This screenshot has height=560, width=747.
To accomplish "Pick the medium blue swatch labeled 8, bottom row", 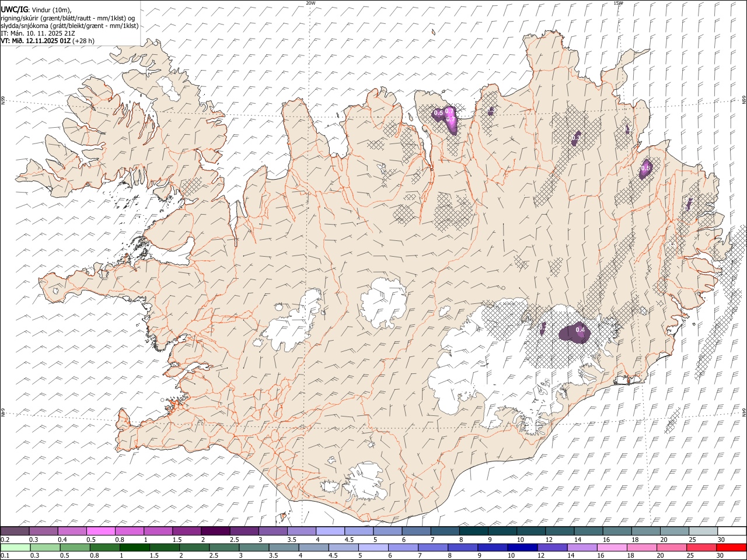I will 463,548.
